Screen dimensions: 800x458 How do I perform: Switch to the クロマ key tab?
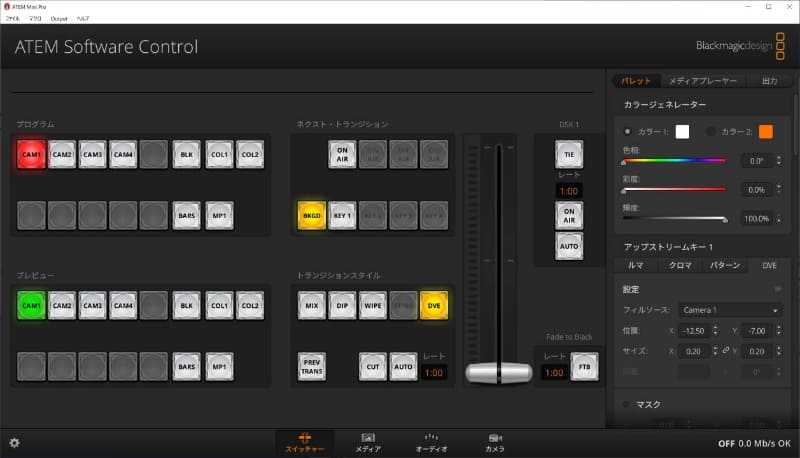coord(680,265)
